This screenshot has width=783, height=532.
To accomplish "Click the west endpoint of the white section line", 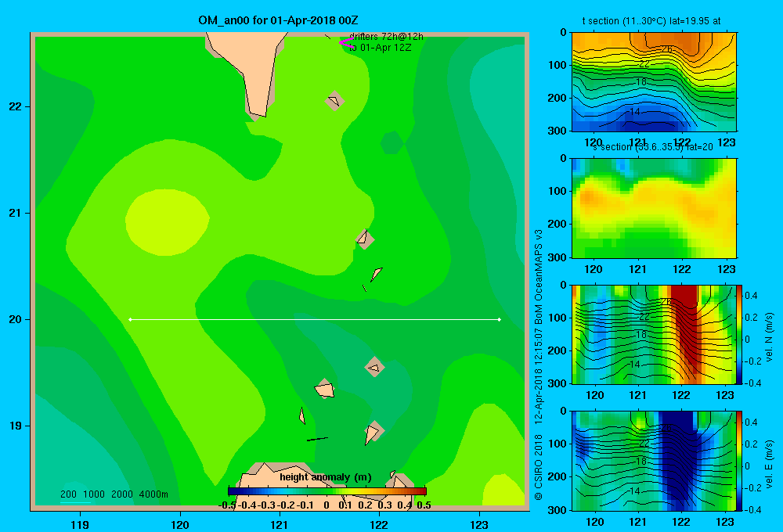I will point(130,319).
